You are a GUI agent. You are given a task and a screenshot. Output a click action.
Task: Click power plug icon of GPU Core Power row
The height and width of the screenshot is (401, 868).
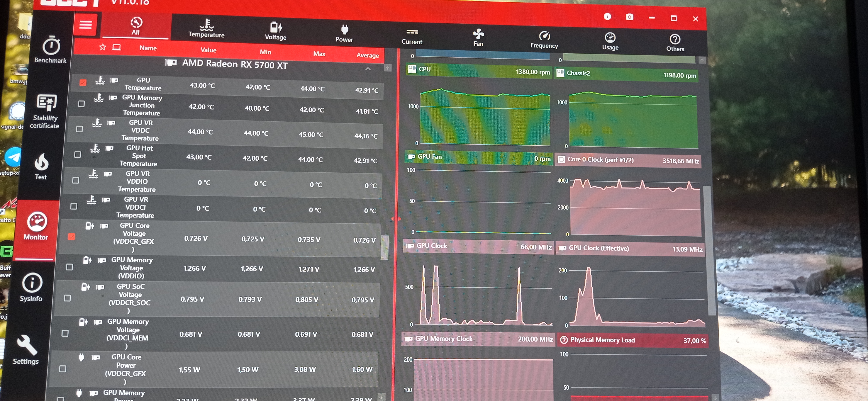(x=81, y=357)
